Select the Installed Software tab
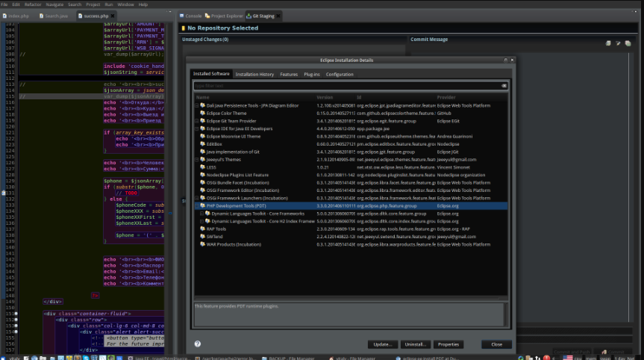The image size is (644, 360). click(211, 74)
